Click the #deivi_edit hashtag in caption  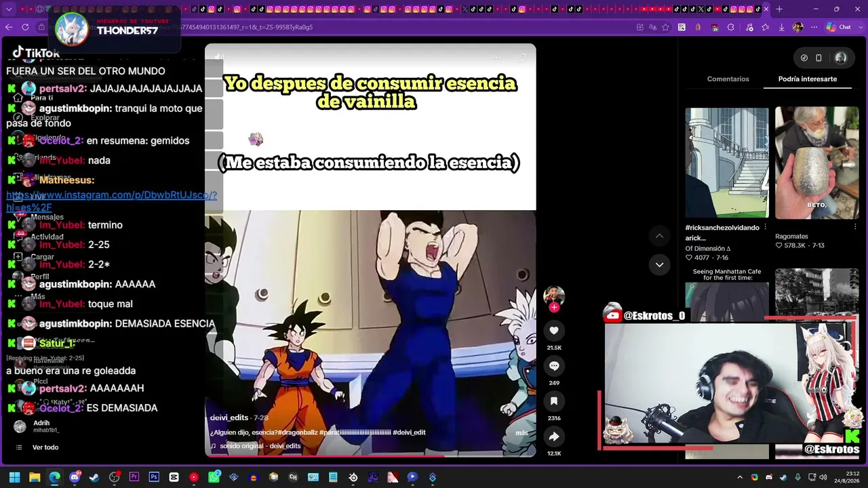409,432
